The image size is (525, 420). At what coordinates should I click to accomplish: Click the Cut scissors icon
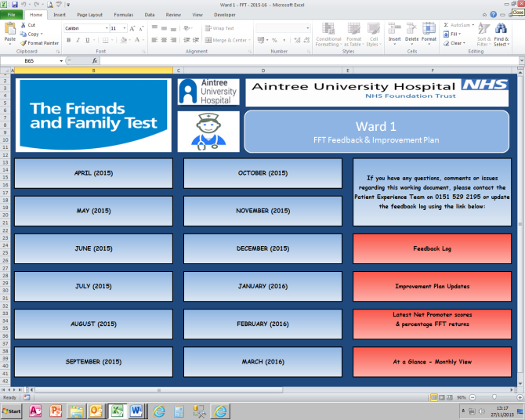click(23, 25)
